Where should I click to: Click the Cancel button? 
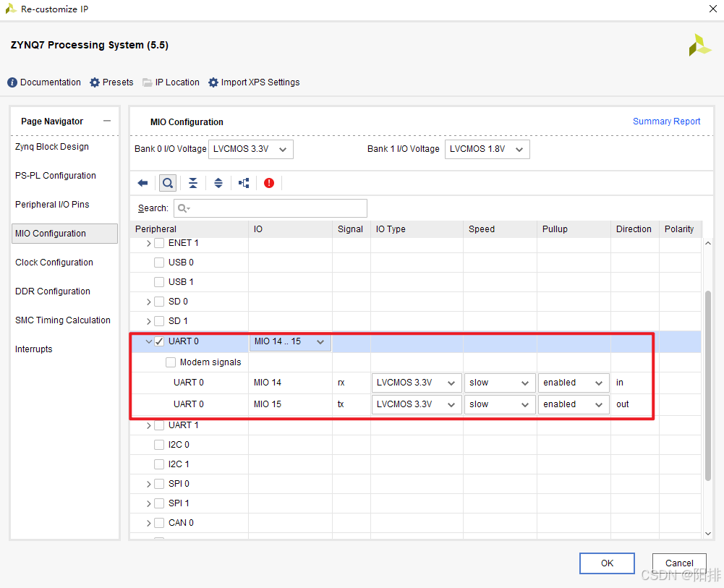tap(679, 563)
